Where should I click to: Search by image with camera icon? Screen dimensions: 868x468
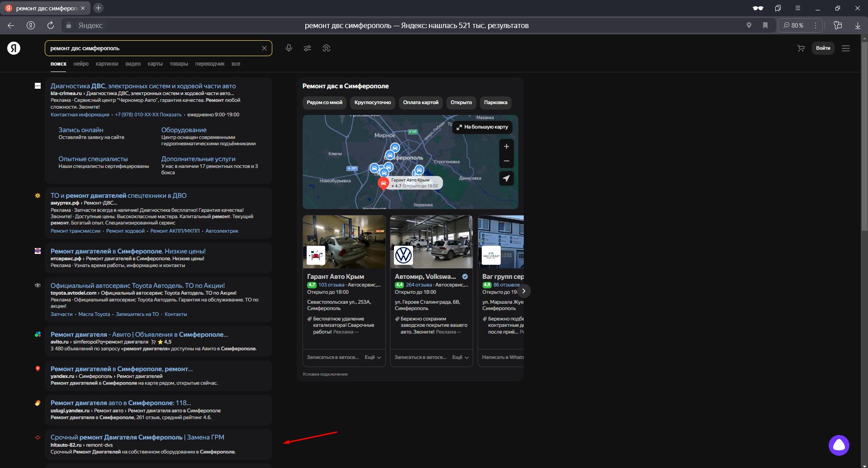[x=326, y=48]
